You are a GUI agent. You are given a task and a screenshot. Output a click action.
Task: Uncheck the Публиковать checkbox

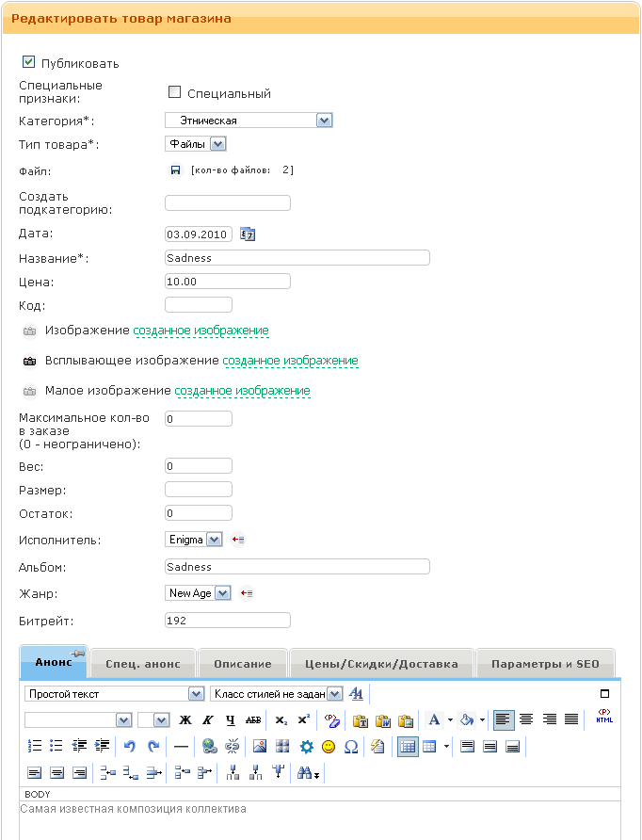28,63
